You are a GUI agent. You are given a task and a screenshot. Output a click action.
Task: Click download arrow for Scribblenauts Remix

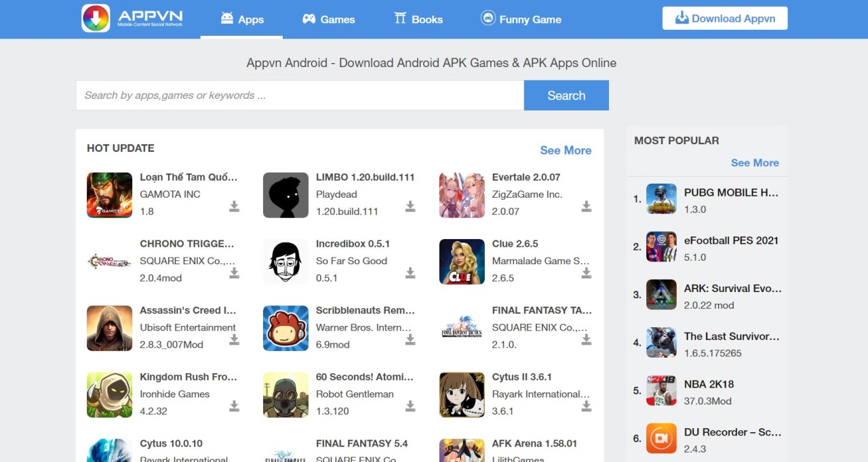click(x=410, y=339)
